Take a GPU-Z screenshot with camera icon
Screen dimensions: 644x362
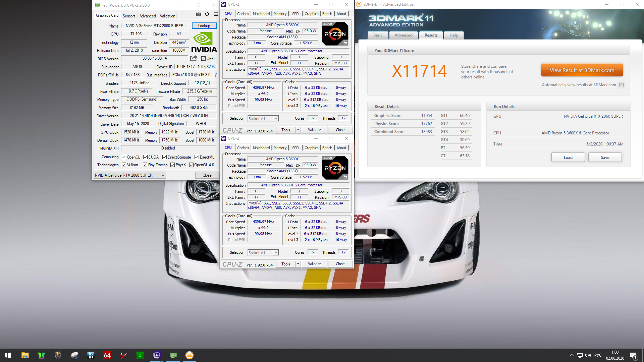[x=199, y=14]
